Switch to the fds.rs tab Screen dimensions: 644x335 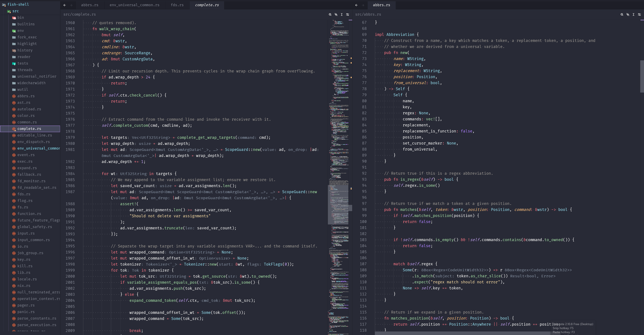pyautogui.click(x=177, y=5)
